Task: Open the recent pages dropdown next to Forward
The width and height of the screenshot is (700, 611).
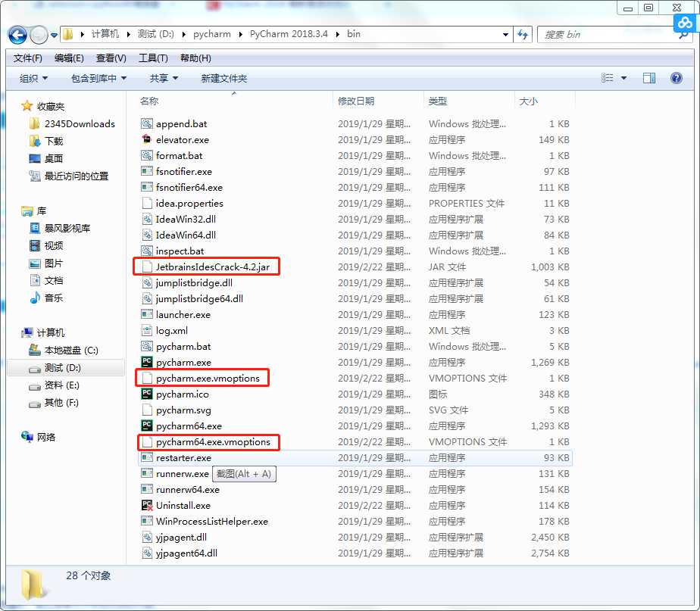Action: (x=54, y=35)
